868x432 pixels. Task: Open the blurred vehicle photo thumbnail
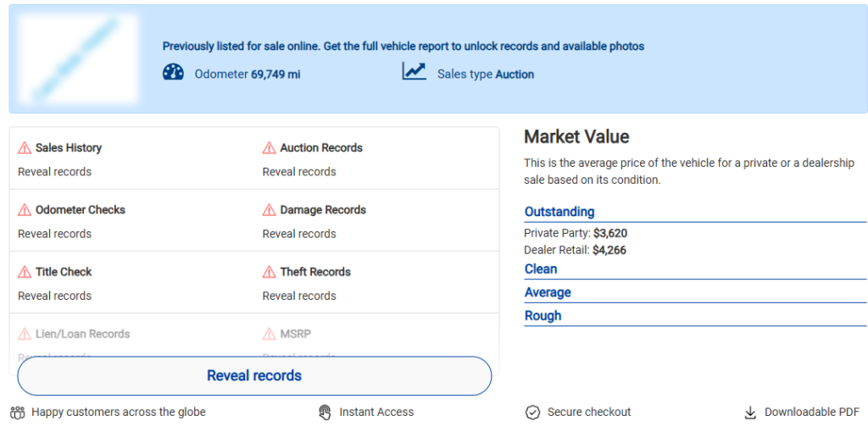(77, 58)
